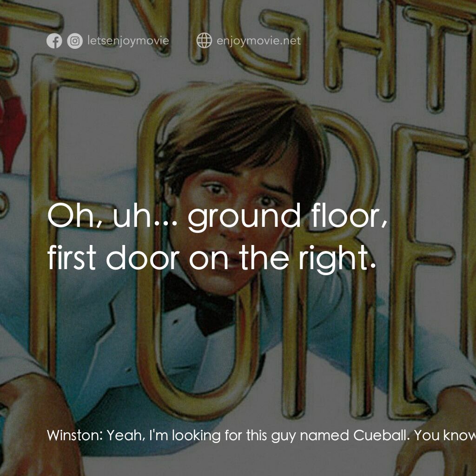The image size is (476, 476).
Task: Visit the enjoymovie.net link
Action: point(258,40)
